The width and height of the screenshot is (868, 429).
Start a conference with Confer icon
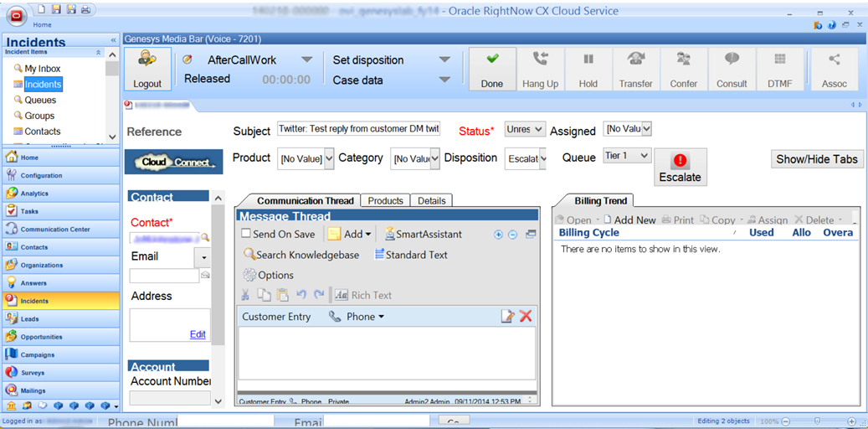(683, 60)
